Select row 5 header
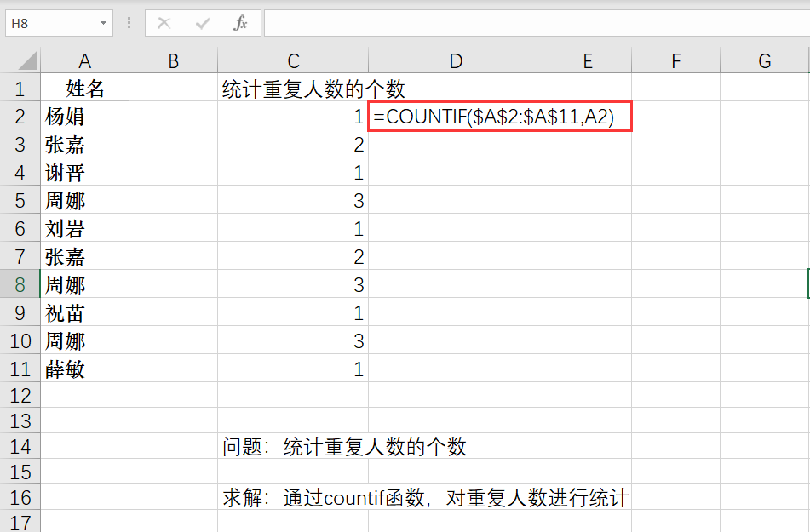 click(x=20, y=200)
